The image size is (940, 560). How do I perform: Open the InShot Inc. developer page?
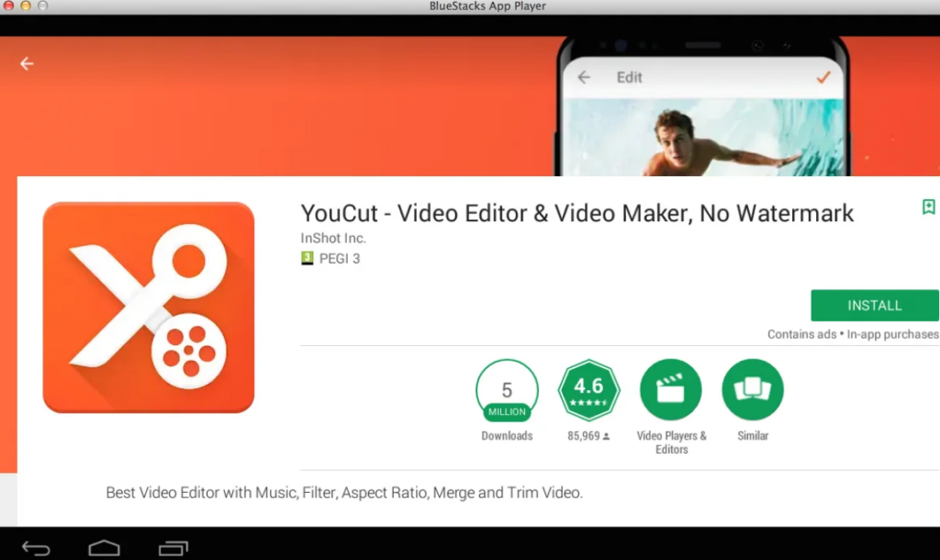[x=332, y=238]
